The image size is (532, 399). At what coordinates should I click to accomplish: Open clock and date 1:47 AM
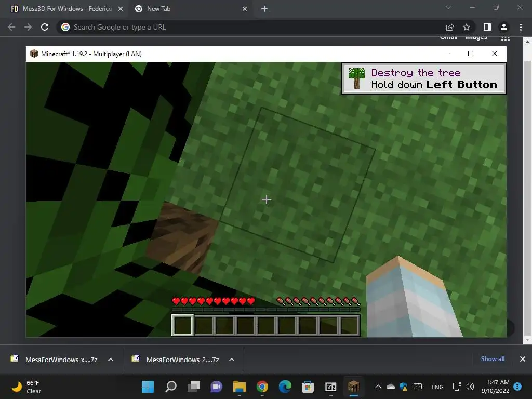496,387
